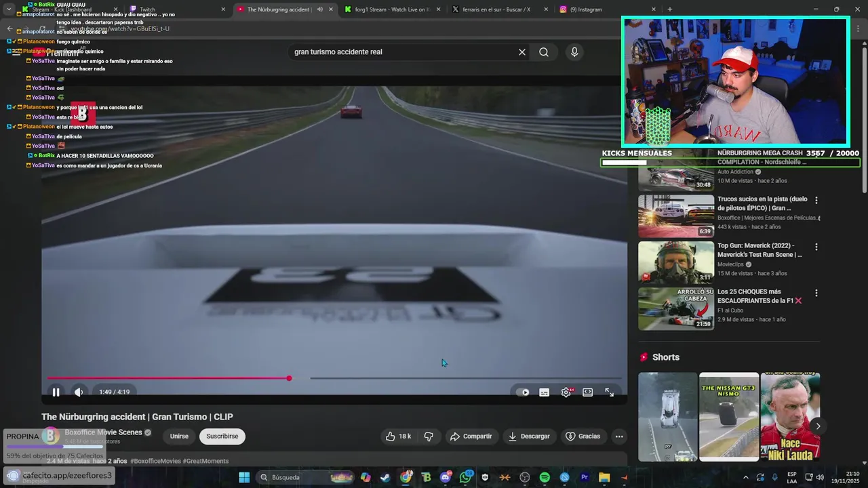The width and height of the screenshot is (868, 488).
Task: Switch to theater mode view
Action: 588,392
